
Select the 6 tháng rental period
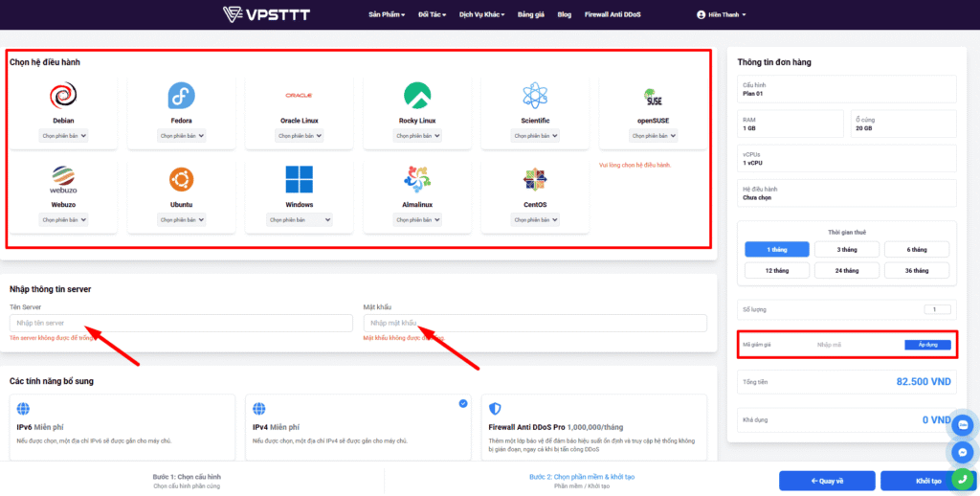917,250
